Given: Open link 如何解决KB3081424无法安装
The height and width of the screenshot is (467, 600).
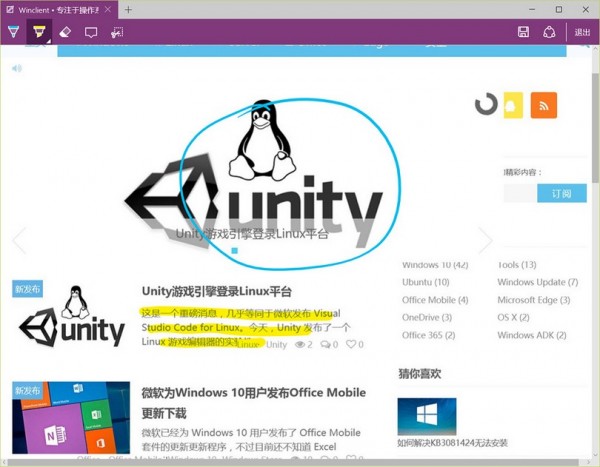Looking at the screenshot, I should tap(452, 443).
